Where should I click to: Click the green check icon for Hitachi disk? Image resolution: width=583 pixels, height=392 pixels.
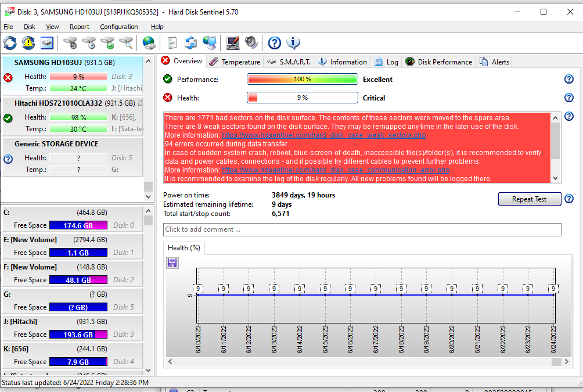coord(8,118)
